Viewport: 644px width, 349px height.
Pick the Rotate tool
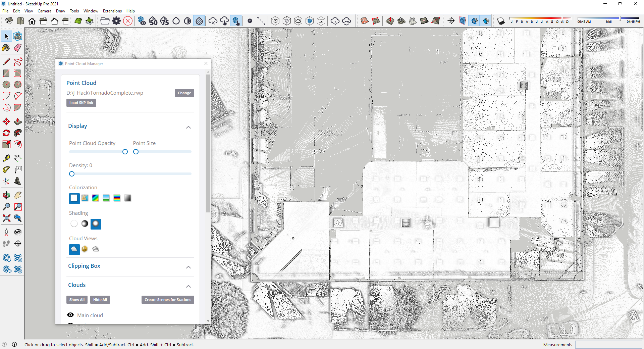6,133
